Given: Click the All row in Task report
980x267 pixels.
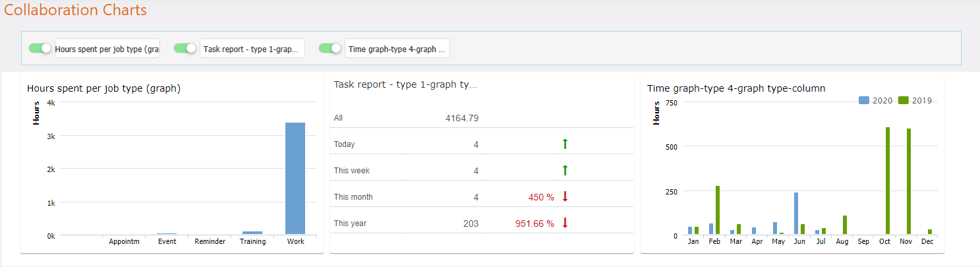Looking at the screenshot, I should (x=339, y=118).
